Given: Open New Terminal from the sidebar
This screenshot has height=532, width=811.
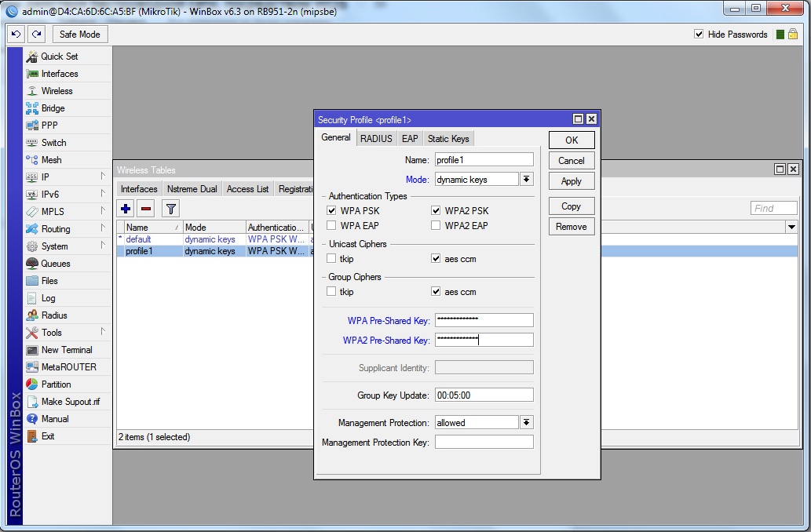Looking at the screenshot, I should click(66, 350).
